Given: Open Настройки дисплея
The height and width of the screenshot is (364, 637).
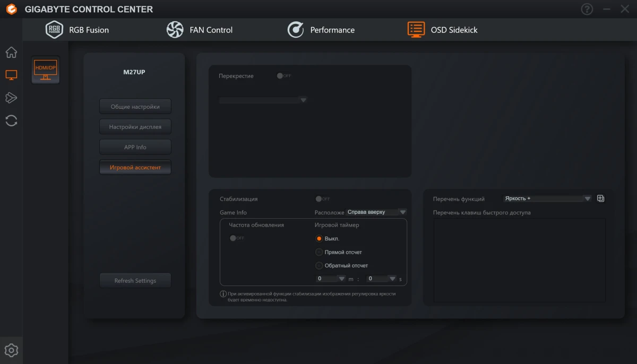Looking at the screenshot, I should click(x=135, y=126).
